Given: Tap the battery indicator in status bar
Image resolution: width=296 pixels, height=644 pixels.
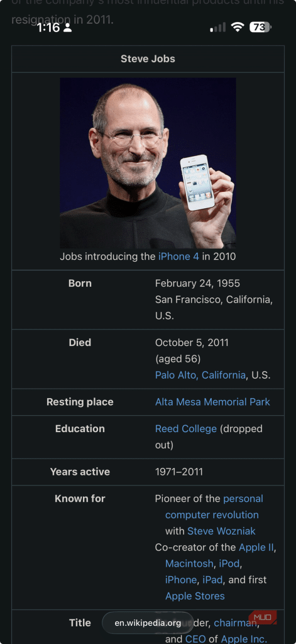Looking at the screenshot, I should click(x=260, y=28).
